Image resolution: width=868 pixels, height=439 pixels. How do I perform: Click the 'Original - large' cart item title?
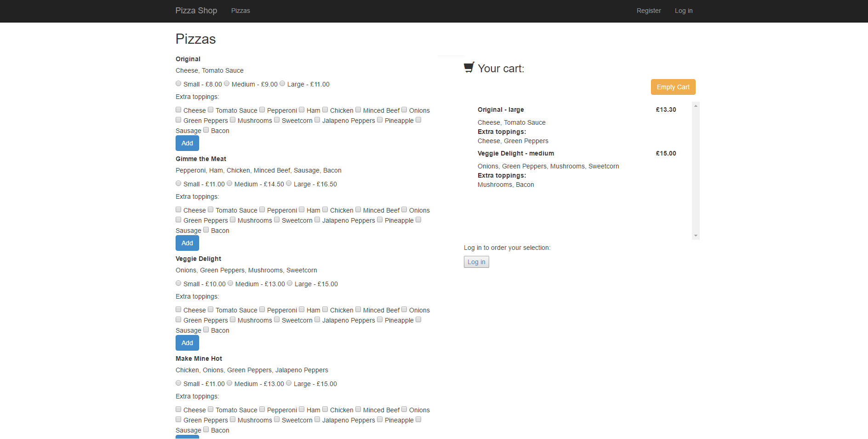pos(501,110)
